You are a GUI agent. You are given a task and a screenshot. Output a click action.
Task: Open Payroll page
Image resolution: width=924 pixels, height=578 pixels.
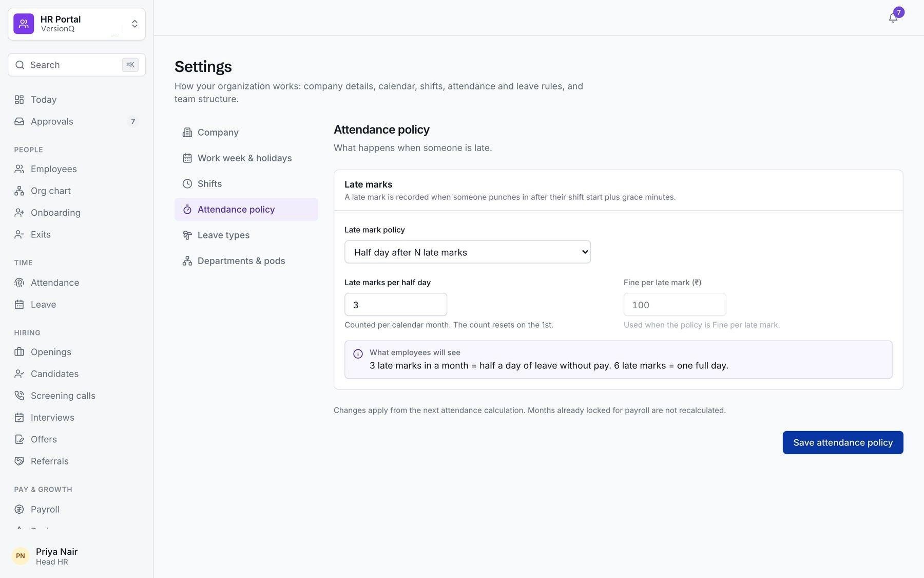[76, 509]
